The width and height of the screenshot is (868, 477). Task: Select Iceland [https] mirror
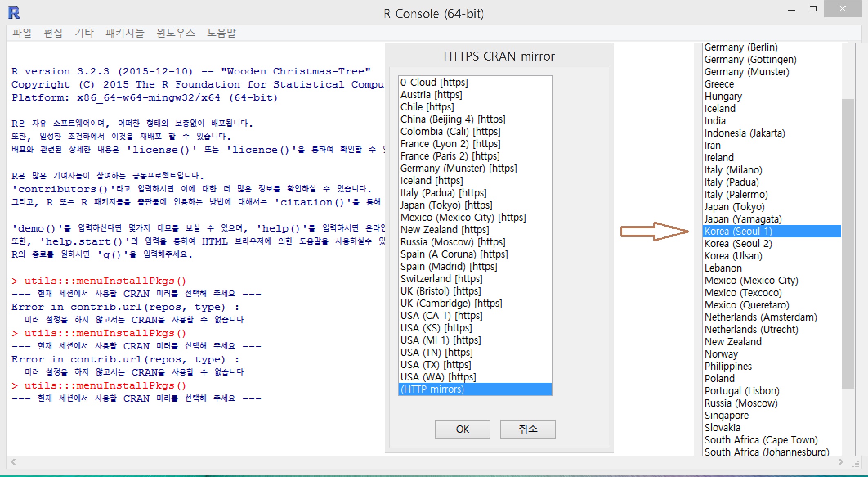click(475, 180)
